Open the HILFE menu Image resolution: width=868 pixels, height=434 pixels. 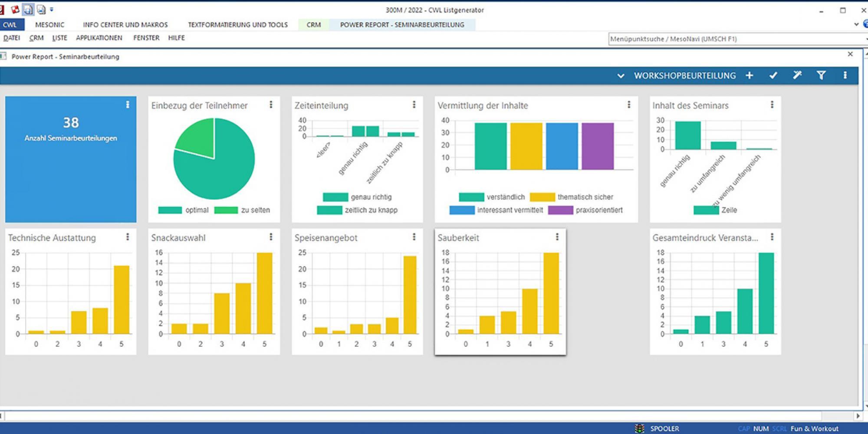click(176, 38)
